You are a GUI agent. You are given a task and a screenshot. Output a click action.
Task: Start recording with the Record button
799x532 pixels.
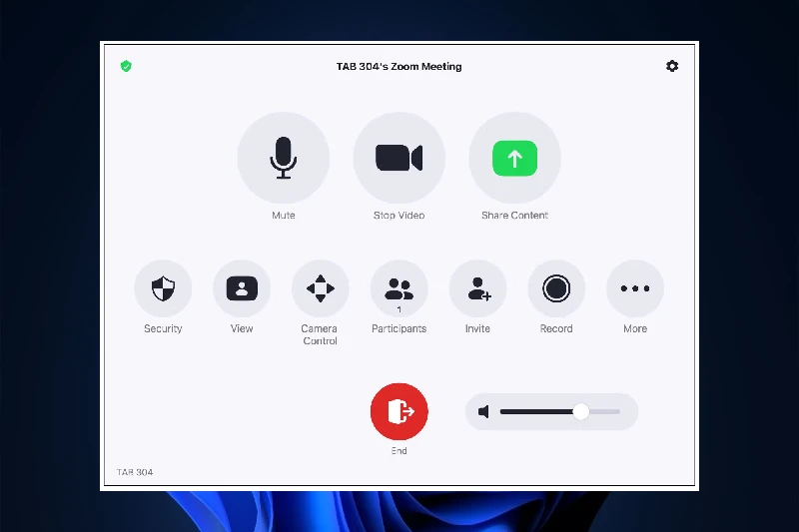pyautogui.click(x=556, y=288)
